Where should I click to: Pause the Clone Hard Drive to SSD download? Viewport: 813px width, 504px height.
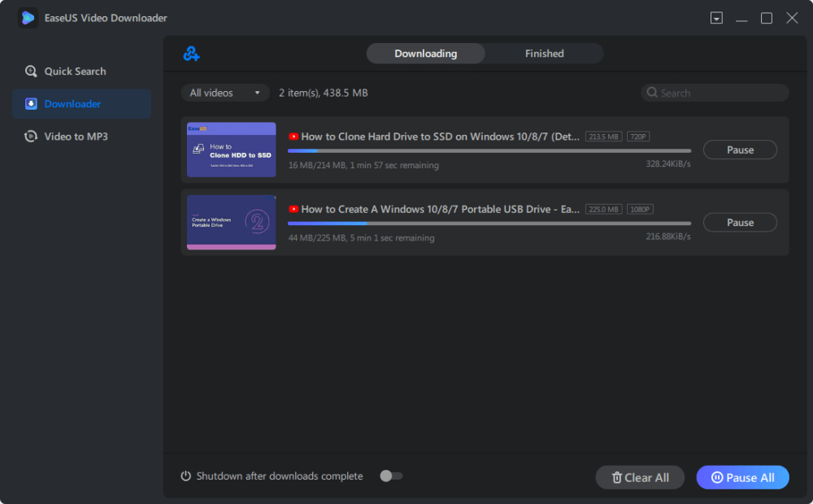click(x=740, y=150)
